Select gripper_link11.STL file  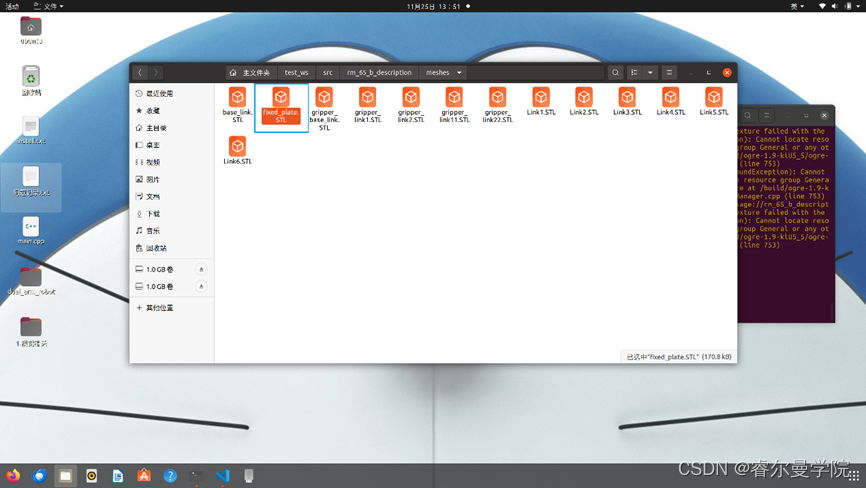pyautogui.click(x=454, y=105)
